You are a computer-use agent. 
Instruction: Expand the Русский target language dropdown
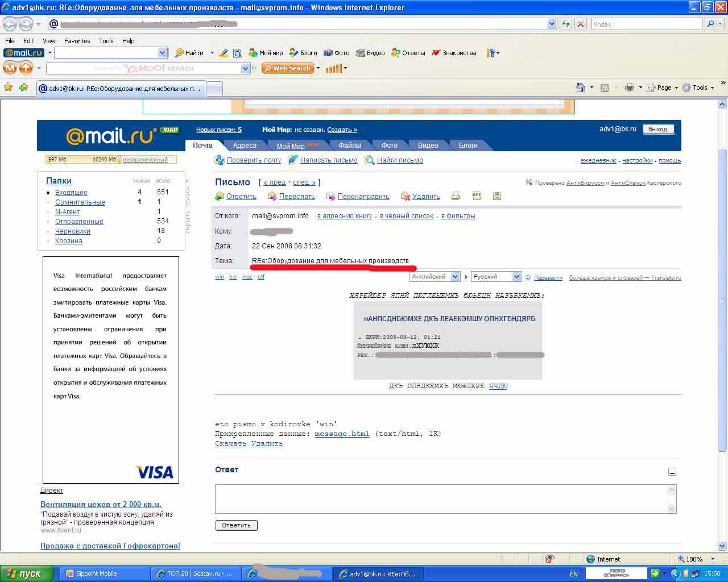(x=516, y=277)
